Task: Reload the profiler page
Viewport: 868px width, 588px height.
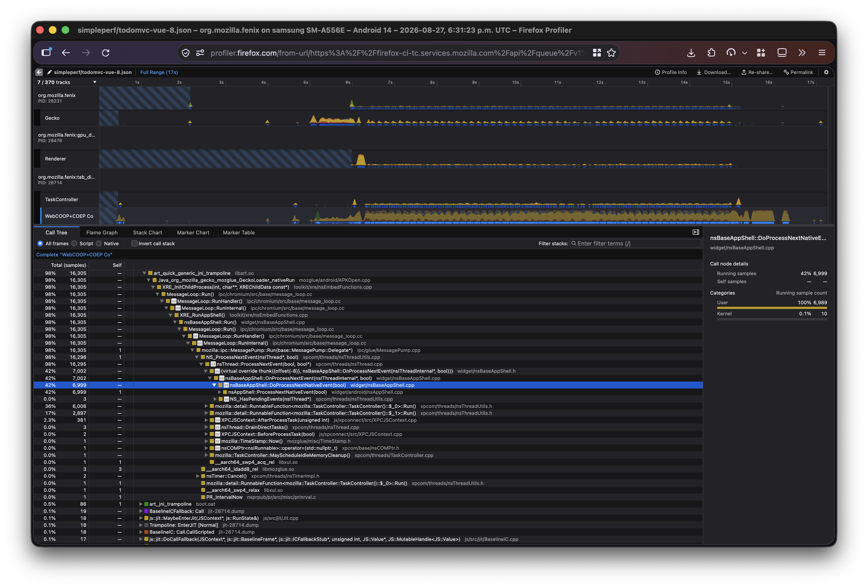Action: point(106,53)
